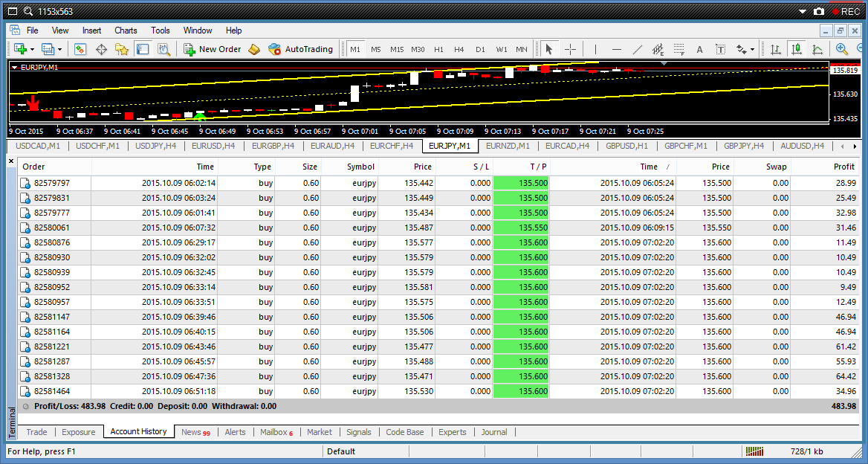
Task: Select the trendline drawing tool
Action: [x=638, y=49]
